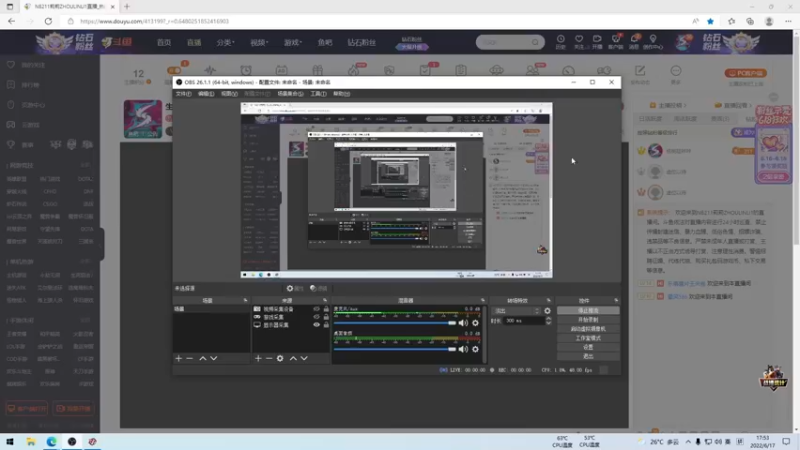Click 启动虚拟摄像机 virtual camera button
Image resolution: width=800 pixels, height=450 pixels.
588,329
